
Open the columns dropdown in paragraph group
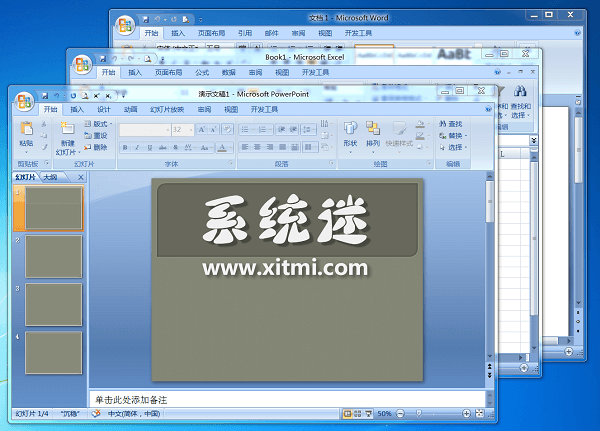(x=310, y=147)
